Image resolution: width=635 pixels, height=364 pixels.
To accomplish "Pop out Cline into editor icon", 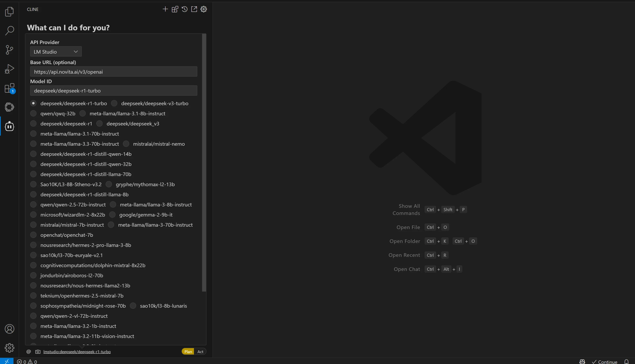I will pyautogui.click(x=194, y=9).
